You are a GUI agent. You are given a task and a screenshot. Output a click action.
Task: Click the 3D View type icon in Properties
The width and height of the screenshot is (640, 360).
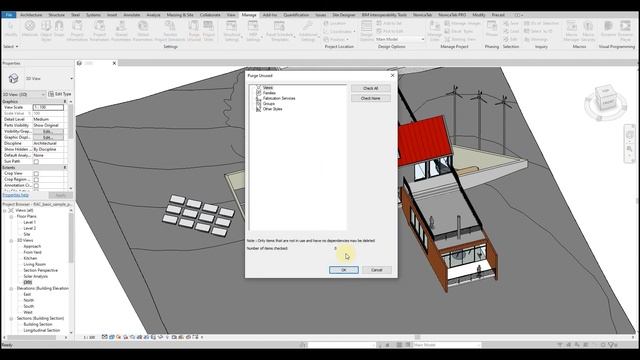tap(13, 78)
